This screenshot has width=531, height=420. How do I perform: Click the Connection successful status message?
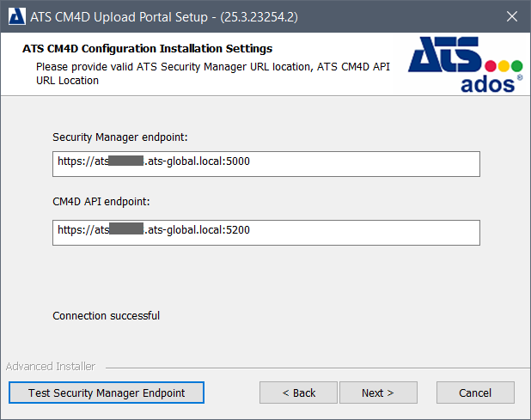tap(106, 315)
